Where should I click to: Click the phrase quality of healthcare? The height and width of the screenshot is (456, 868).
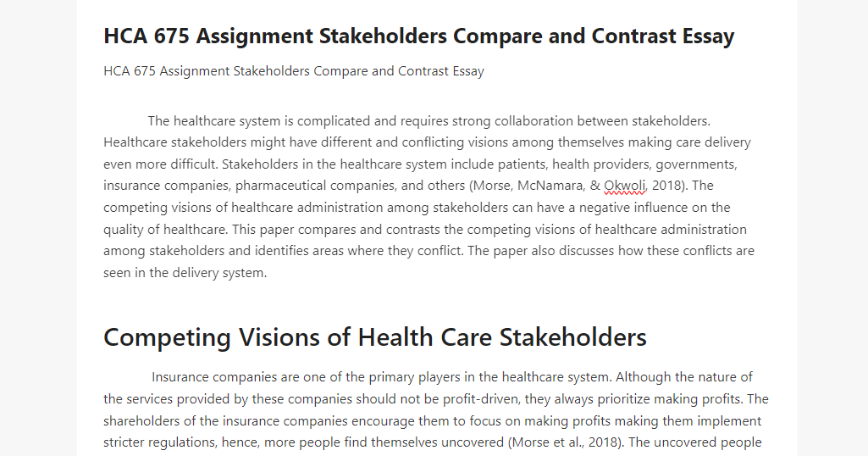[165, 230]
